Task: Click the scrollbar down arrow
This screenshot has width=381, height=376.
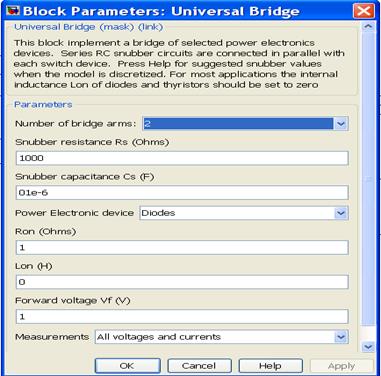Action: pos(368,347)
